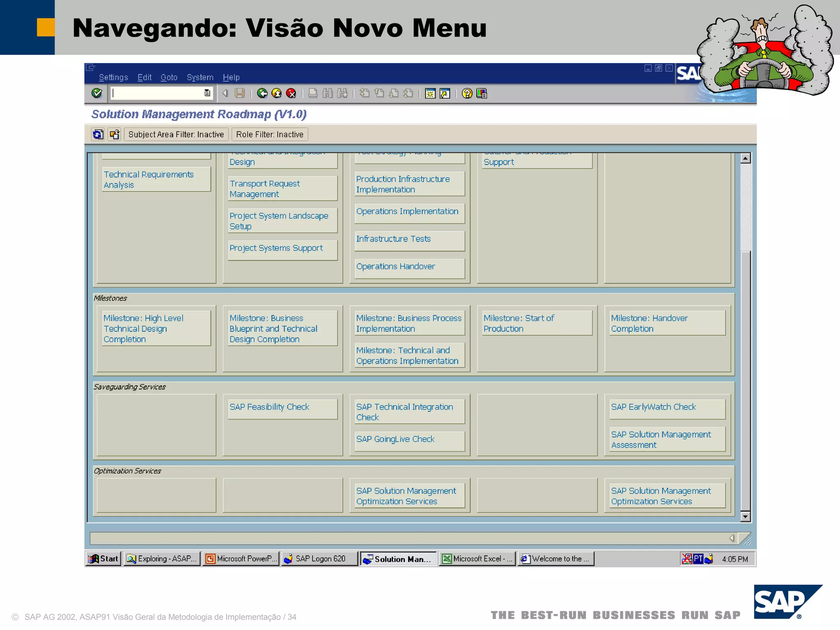
Task: Switch to Microsoft PowerPoint taskbar button
Action: tap(241, 559)
